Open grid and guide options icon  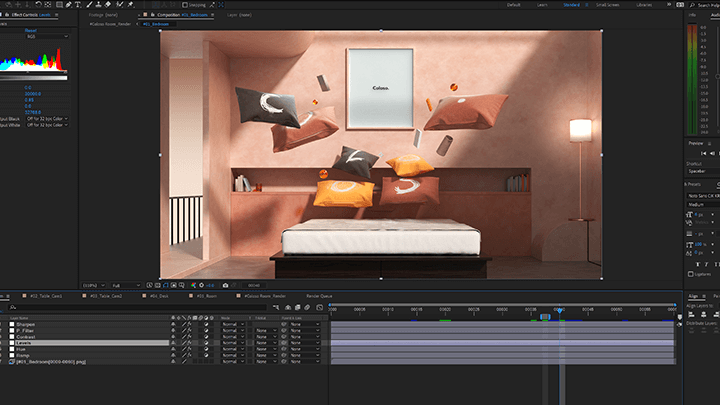tap(181, 285)
